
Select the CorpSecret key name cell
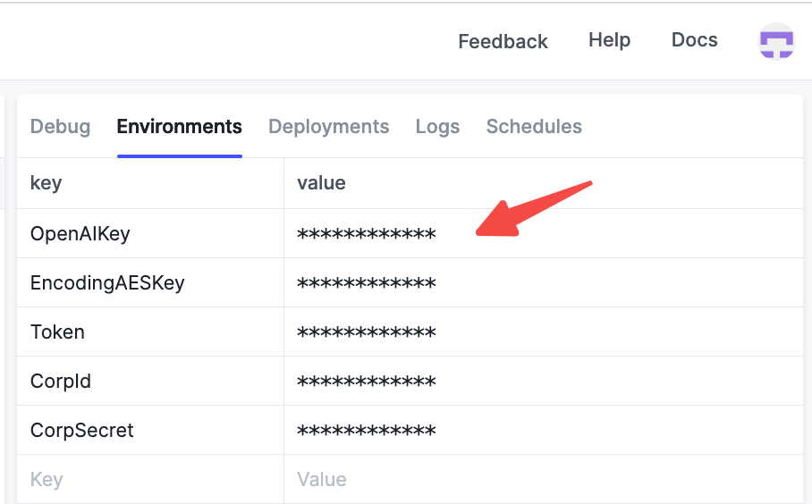click(150, 430)
